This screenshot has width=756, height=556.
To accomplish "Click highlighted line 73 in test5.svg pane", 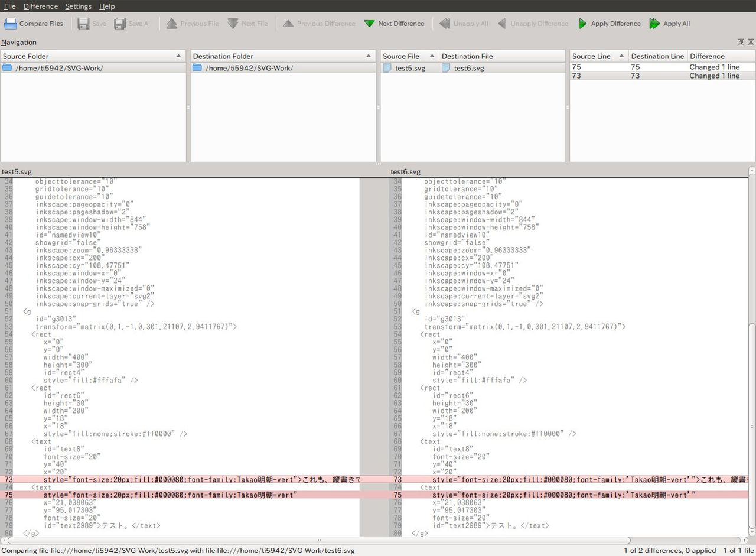I will point(180,480).
